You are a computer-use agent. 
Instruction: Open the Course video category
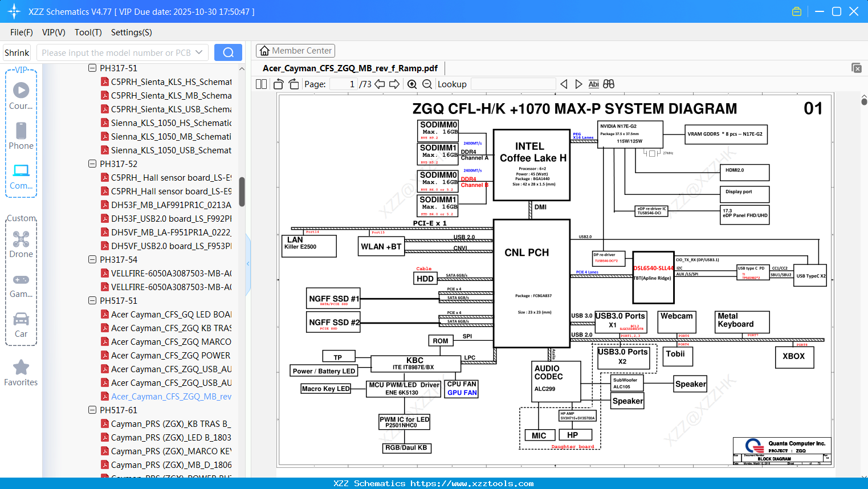21,96
